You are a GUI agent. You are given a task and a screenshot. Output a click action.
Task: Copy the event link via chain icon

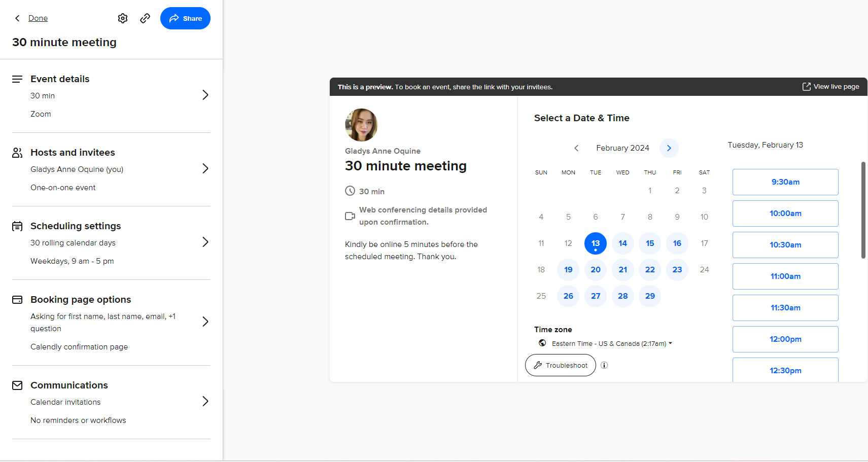click(145, 18)
